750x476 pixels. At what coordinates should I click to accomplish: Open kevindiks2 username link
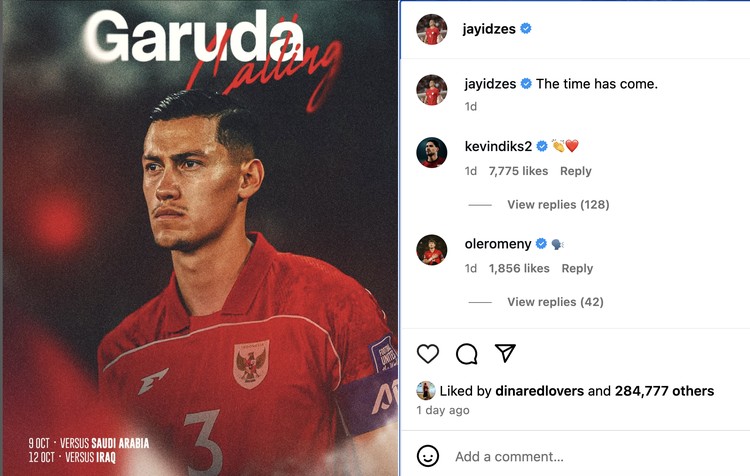click(x=498, y=146)
